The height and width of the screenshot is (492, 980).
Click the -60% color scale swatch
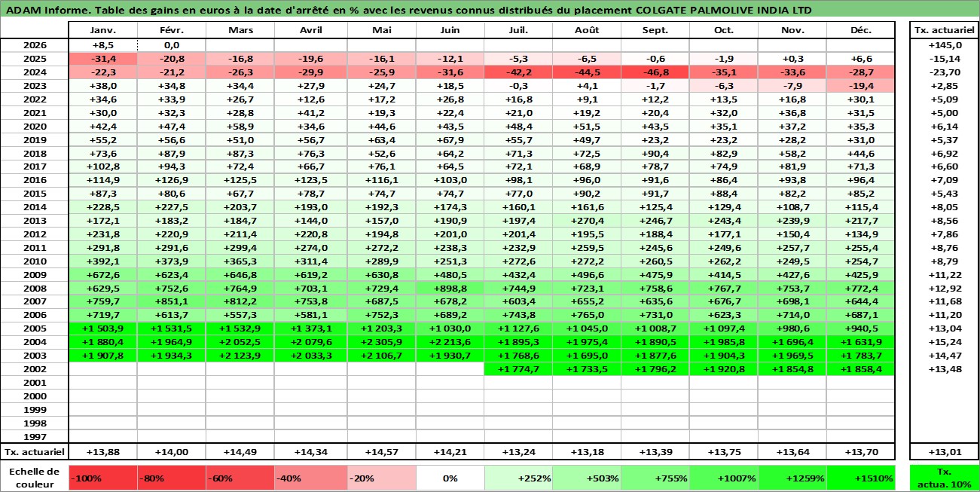pos(240,478)
